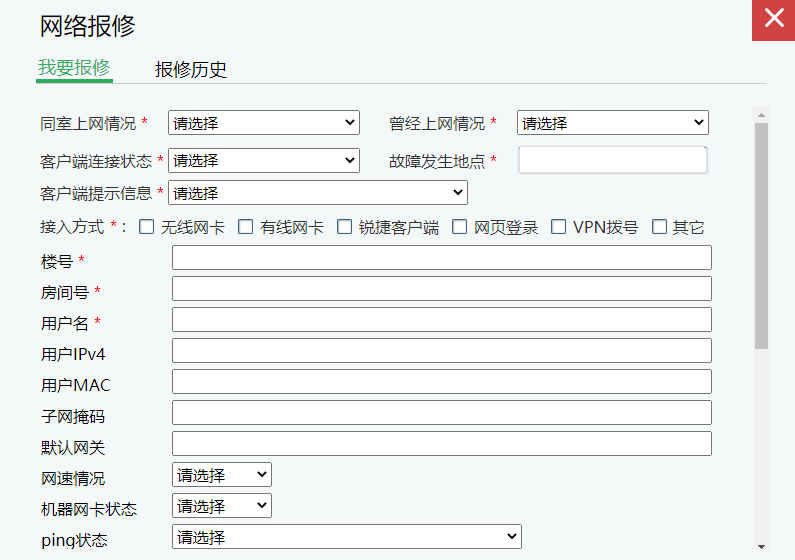The height and width of the screenshot is (560, 795).
Task: Click the vertical scrollbar thumb
Action: 761,236
